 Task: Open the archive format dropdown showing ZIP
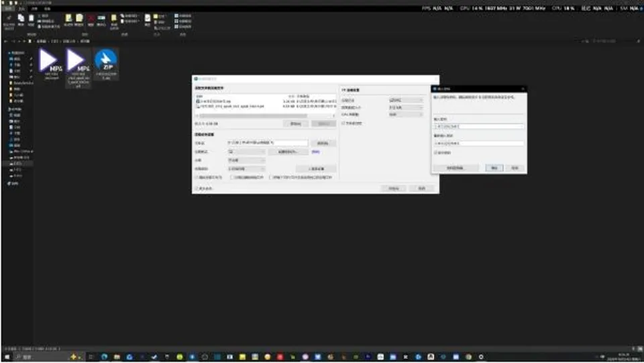246,152
